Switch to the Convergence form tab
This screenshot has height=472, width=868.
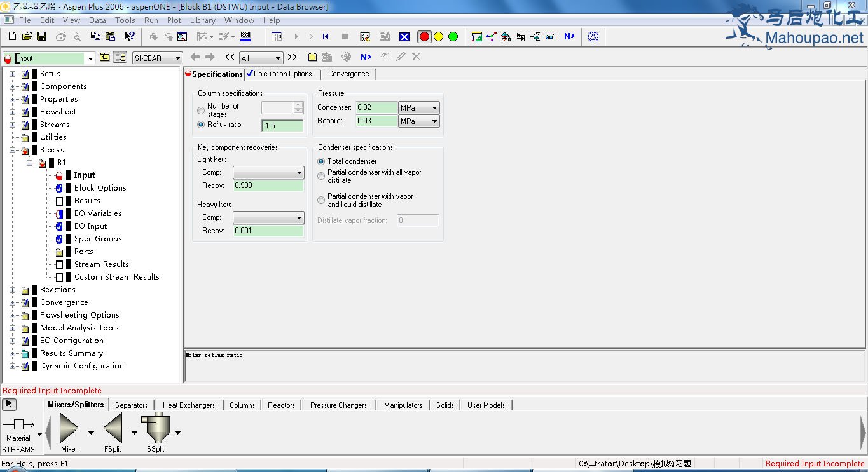(x=348, y=74)
